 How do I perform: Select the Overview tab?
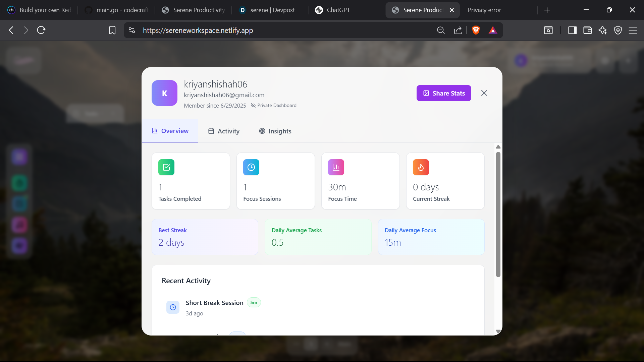pos(170,131)
